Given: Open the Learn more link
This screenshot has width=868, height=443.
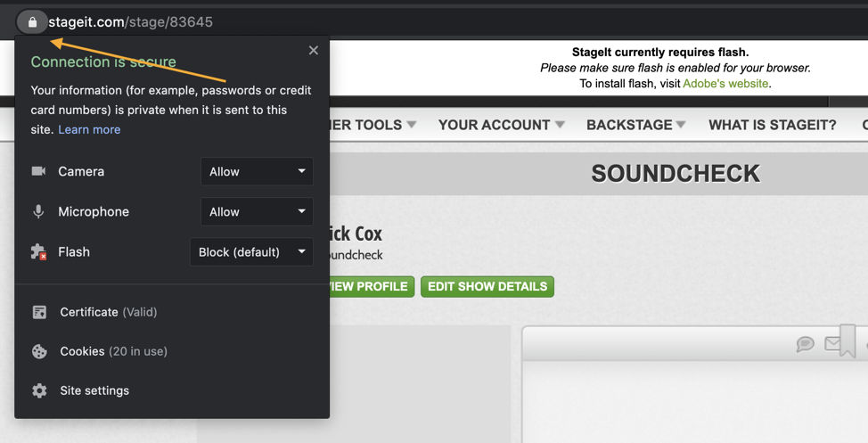Looking at the screenshot, I should point(89,129).
